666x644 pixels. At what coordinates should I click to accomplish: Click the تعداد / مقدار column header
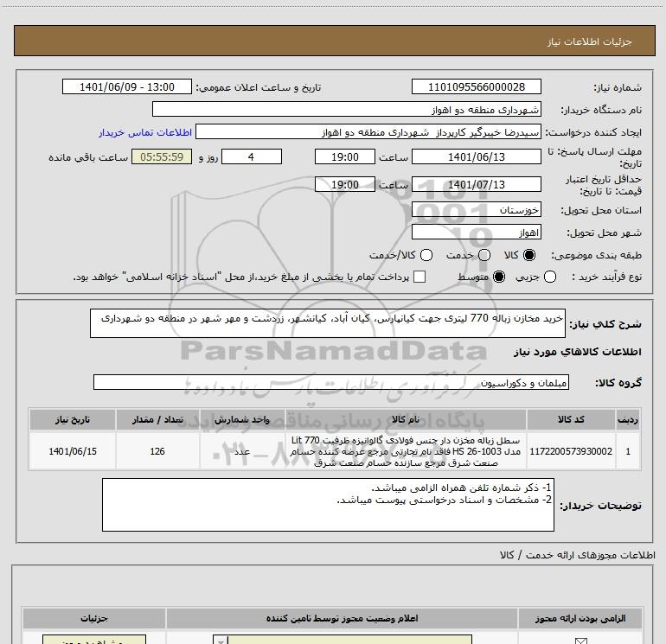(157, 419)
